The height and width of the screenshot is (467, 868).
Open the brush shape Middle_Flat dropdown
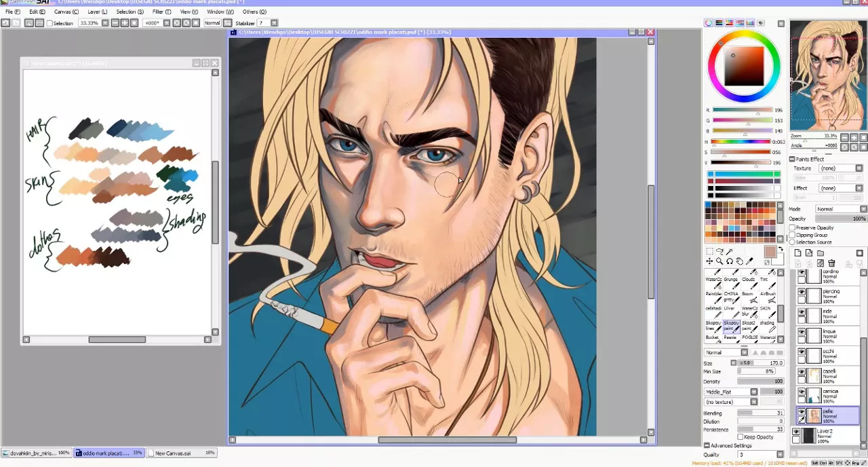coord(753,392)
